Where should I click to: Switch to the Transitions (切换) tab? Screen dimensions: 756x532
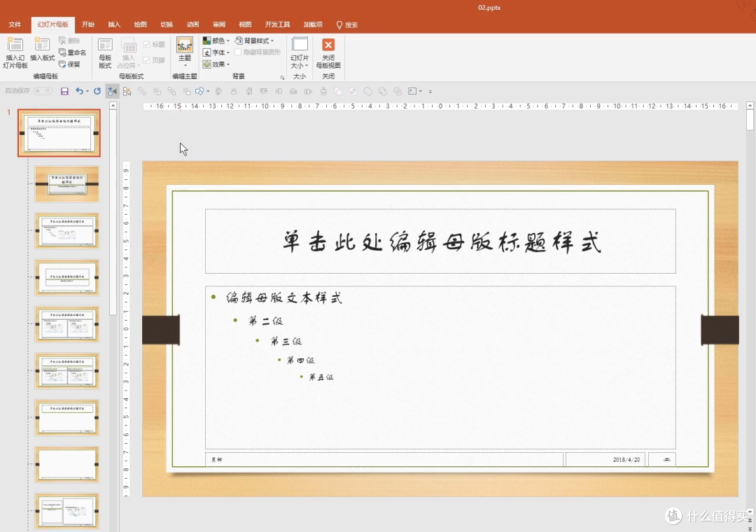(x=167, y=24)
